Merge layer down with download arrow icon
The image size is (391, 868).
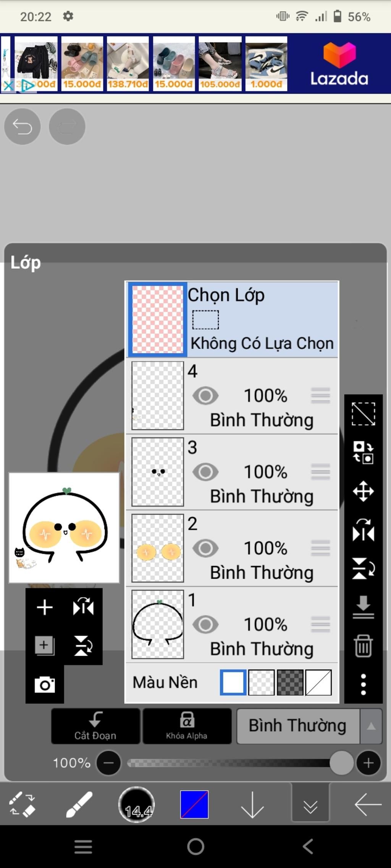tap(363, 607)
